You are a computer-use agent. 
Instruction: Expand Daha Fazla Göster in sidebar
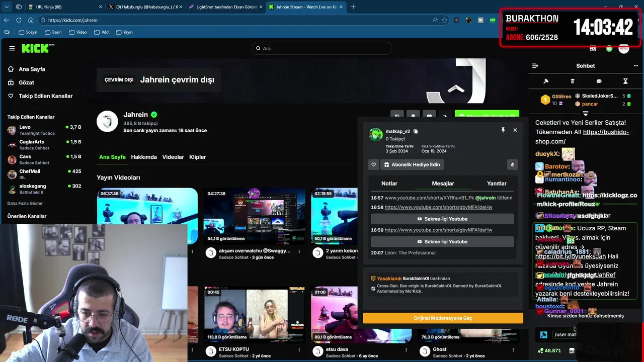tap(25, 203)
